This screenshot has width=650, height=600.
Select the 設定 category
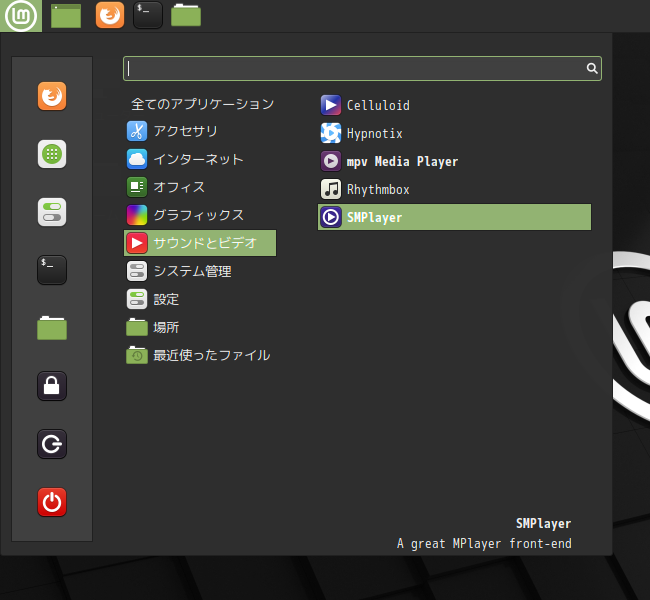(x=200, y=299)
